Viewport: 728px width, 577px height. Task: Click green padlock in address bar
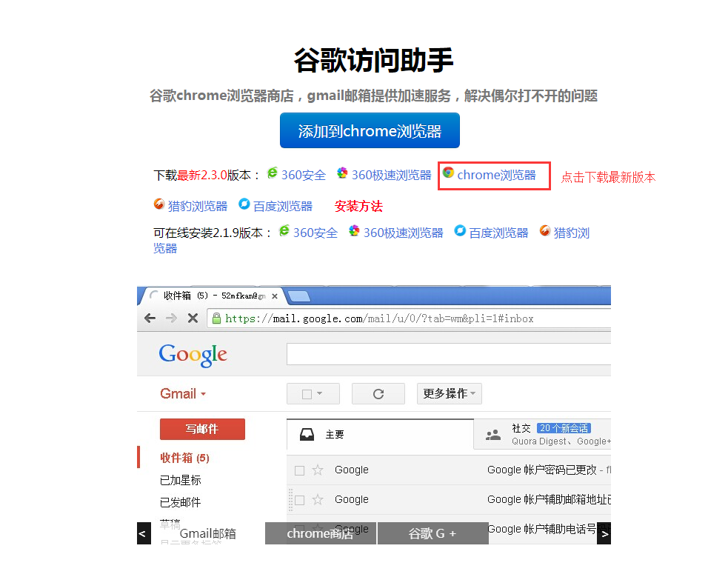click(x=216, y=318)
